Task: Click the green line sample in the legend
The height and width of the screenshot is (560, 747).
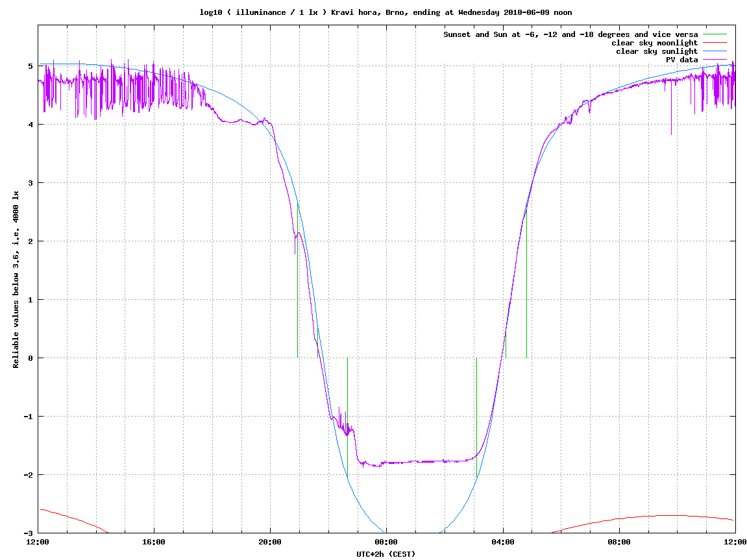Action: 715,34
